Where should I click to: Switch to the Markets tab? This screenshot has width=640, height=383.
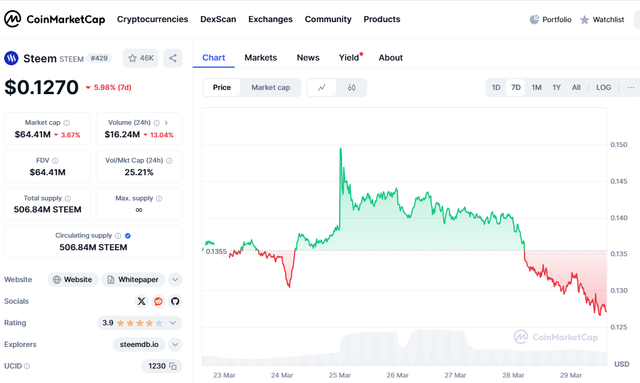pyautogui.click(x=260, y=58)
